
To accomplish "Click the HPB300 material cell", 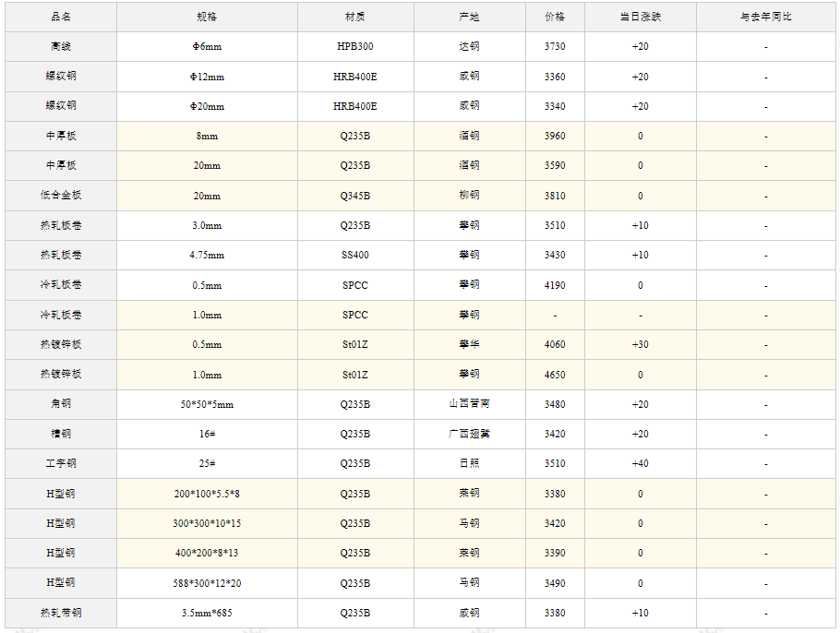I will 355,46.
